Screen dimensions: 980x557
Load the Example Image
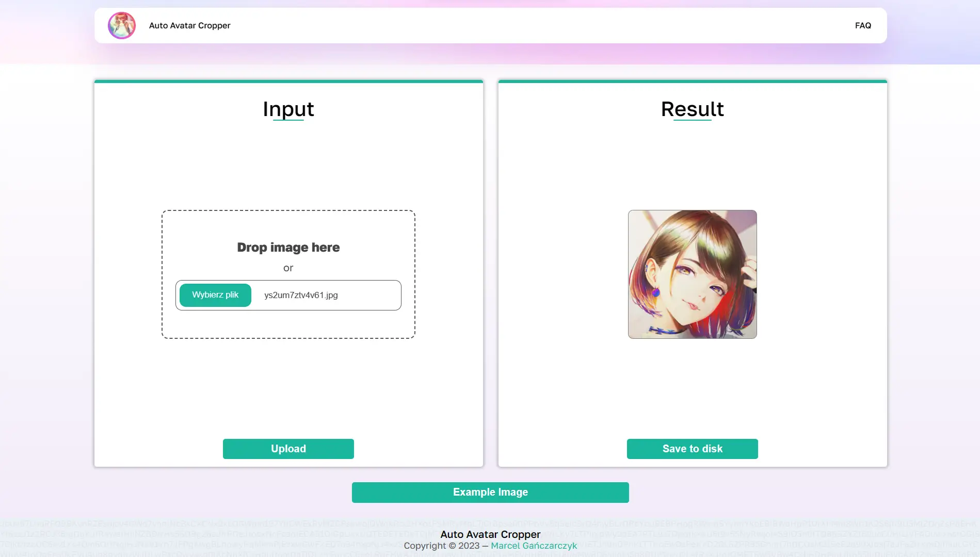[490, 492]
